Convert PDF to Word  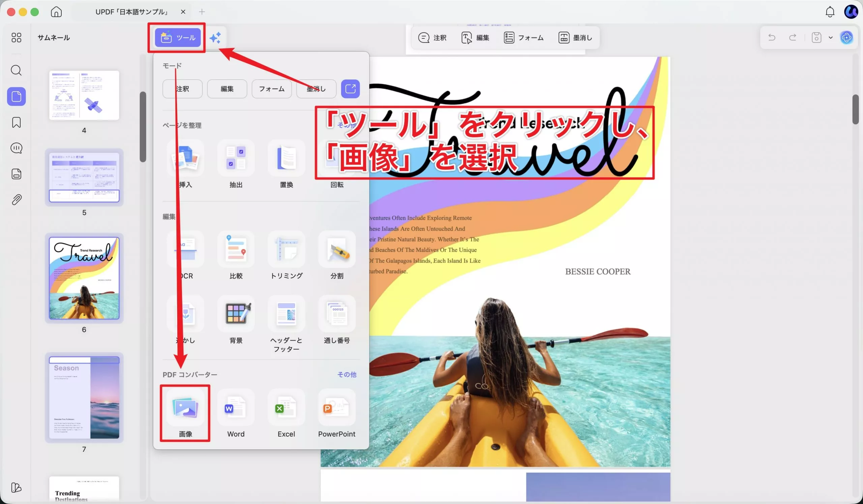236,414
